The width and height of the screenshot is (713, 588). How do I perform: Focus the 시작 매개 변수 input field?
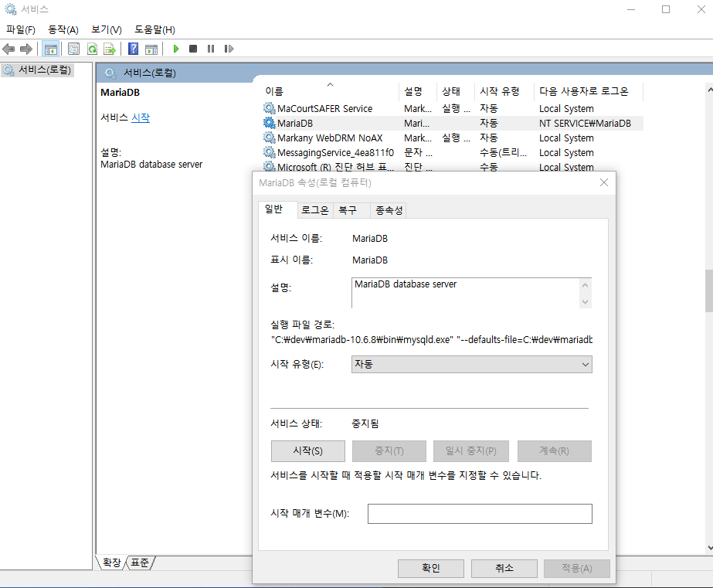tap(480, 513)
